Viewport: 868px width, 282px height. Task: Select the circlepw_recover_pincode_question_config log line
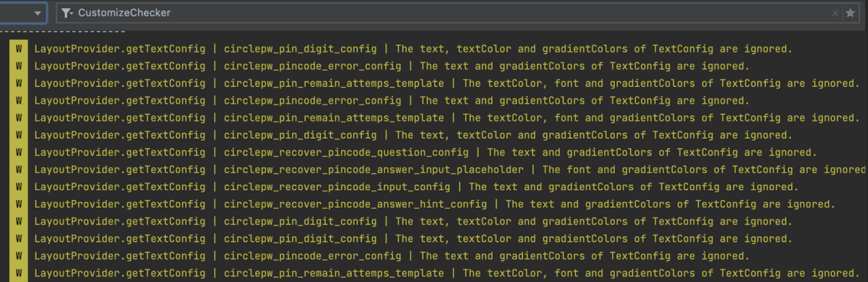tap(425, 152)
